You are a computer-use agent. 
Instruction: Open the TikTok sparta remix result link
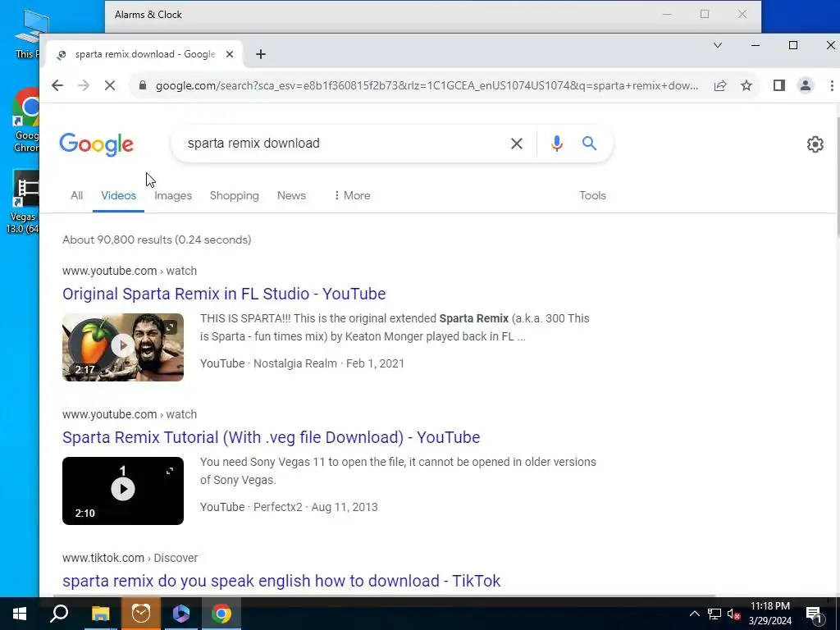[x=281, y=581]
